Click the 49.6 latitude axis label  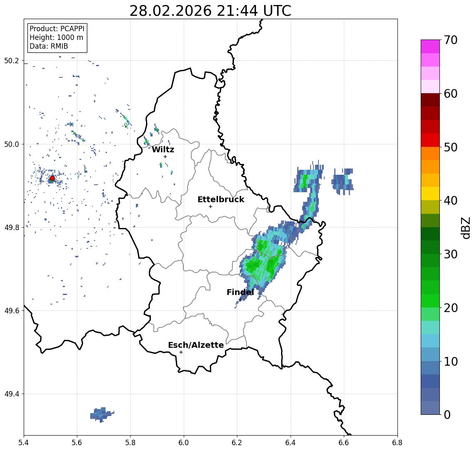point(12,311)
